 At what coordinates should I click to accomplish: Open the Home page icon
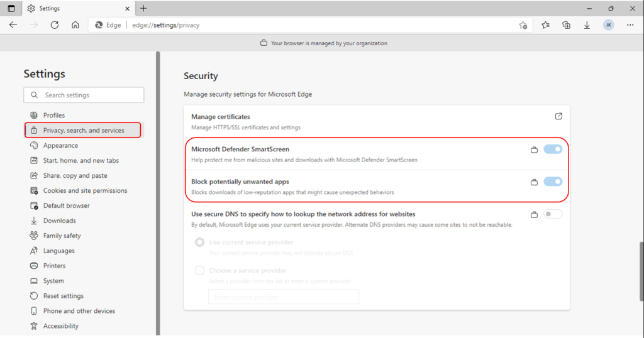75,25
